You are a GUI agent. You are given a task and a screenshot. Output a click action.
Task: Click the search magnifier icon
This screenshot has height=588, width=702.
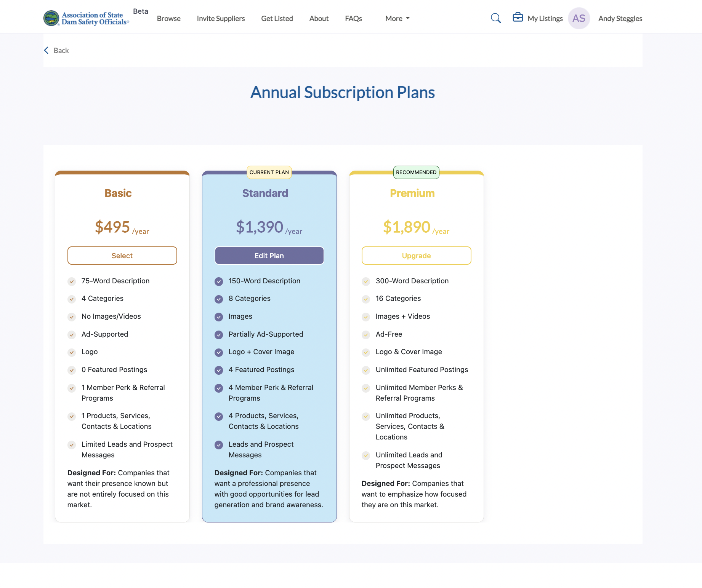495,18
